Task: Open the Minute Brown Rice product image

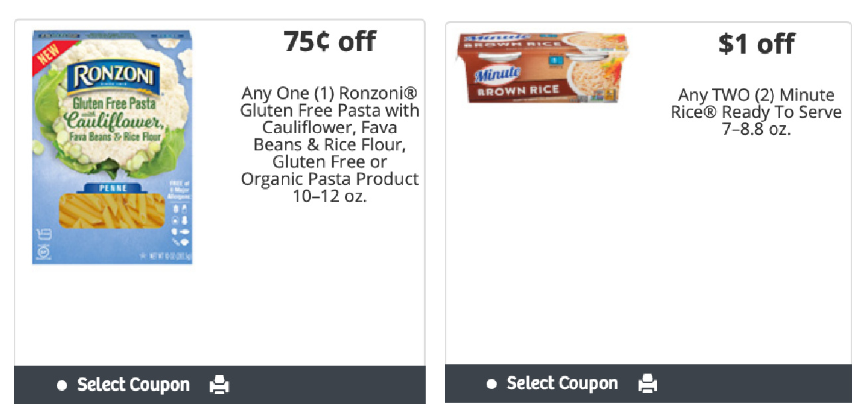Action: pos(542,67)
